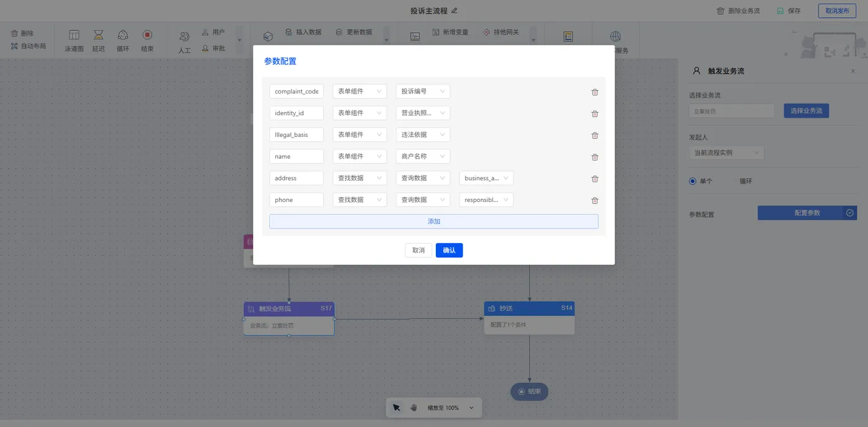Delete the name parameter row
The image size is (868, 427).
[x=595, y=157]
